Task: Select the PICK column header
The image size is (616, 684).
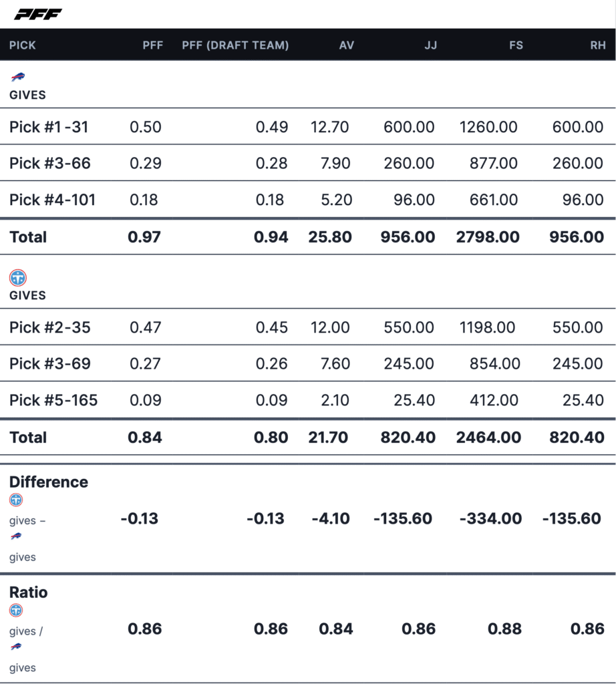Action: point(23,45)
